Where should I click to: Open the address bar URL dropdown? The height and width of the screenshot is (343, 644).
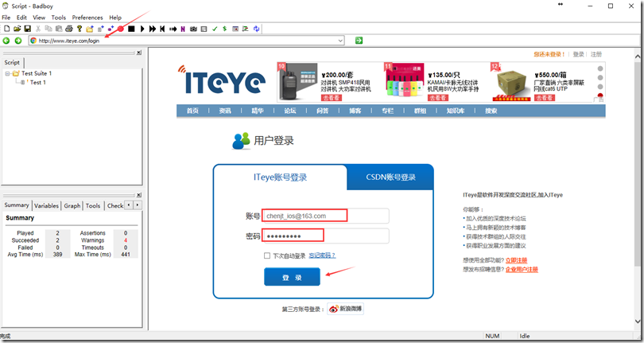(340, 41)
